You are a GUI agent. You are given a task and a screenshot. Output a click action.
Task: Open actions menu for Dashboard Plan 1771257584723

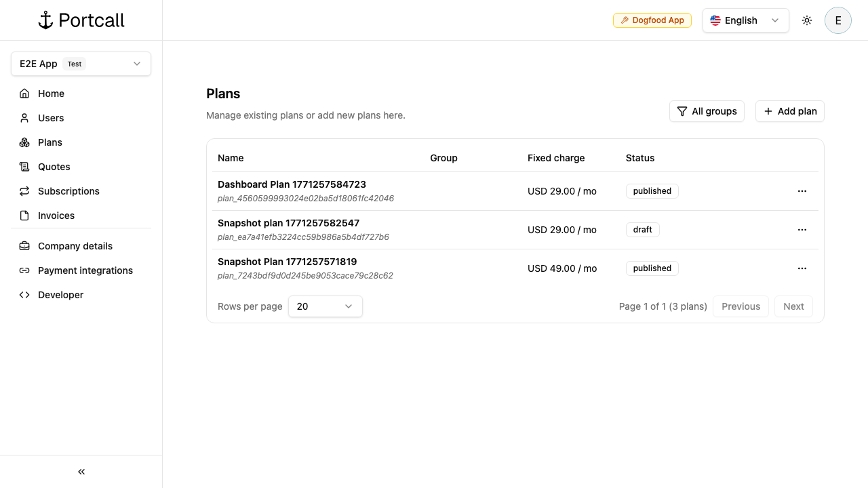(802, 191)
